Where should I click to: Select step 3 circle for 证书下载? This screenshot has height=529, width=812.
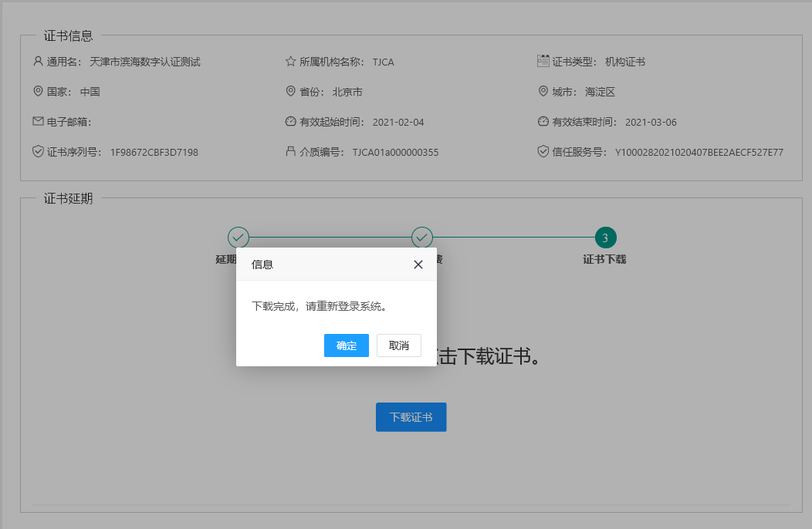605,238
